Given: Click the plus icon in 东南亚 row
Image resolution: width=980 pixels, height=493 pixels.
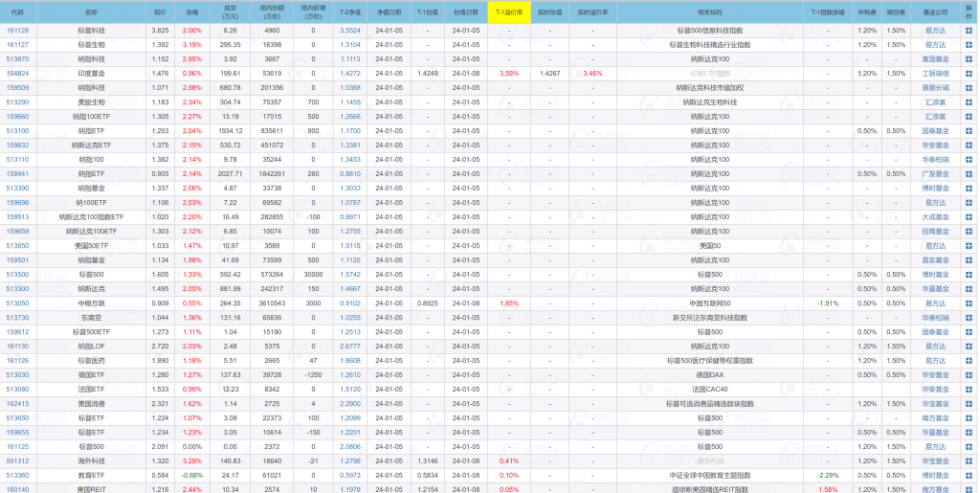Looking at the screenshot, I should point(969,318).
